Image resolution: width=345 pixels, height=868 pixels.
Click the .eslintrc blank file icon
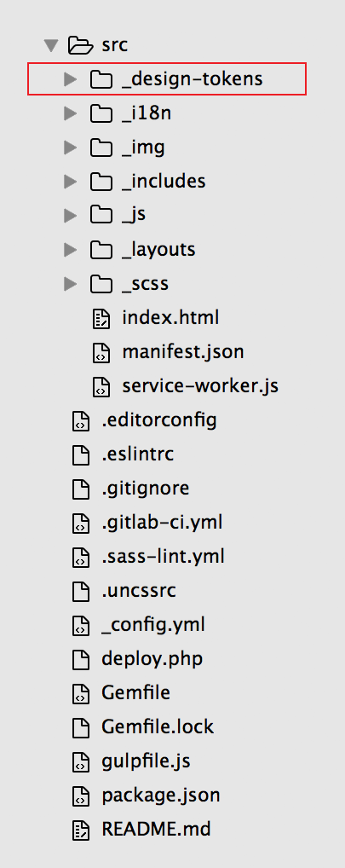pos(81,455)
